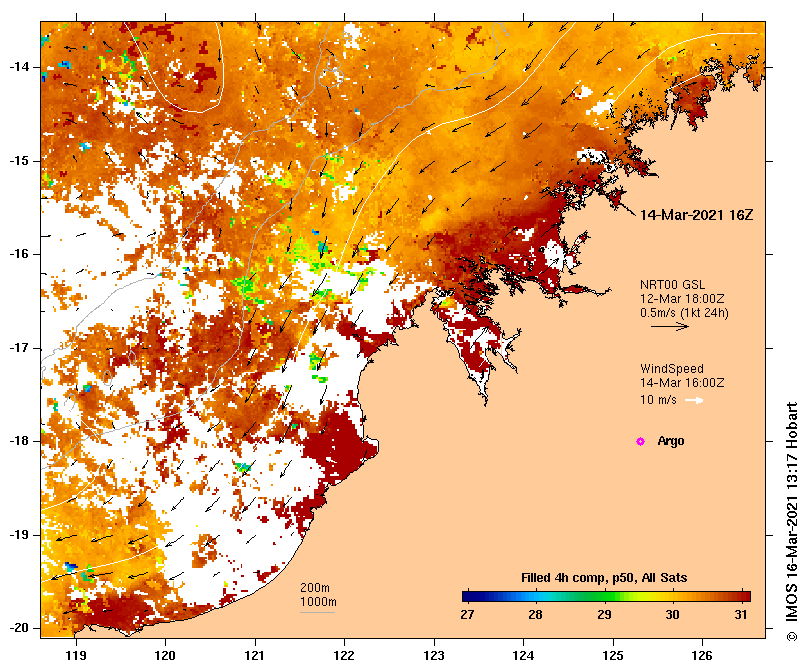Click colorbar value '30'
Screen dimensions: 809x672
[672, 615]
